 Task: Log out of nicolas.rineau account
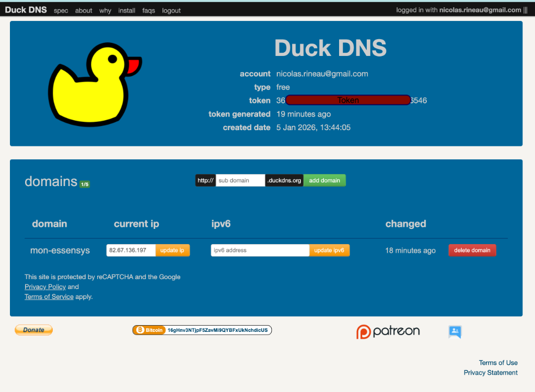(x=171, y=10)
